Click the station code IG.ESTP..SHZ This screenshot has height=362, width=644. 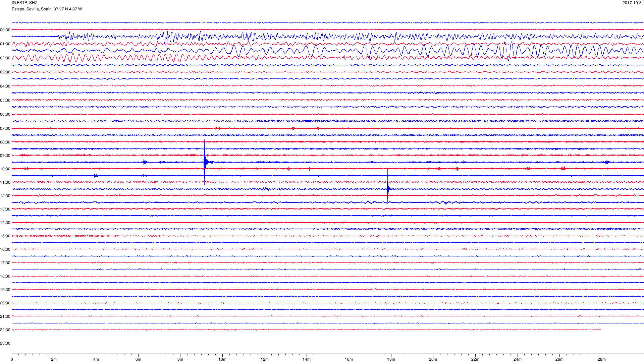click(x=24, y=3)
